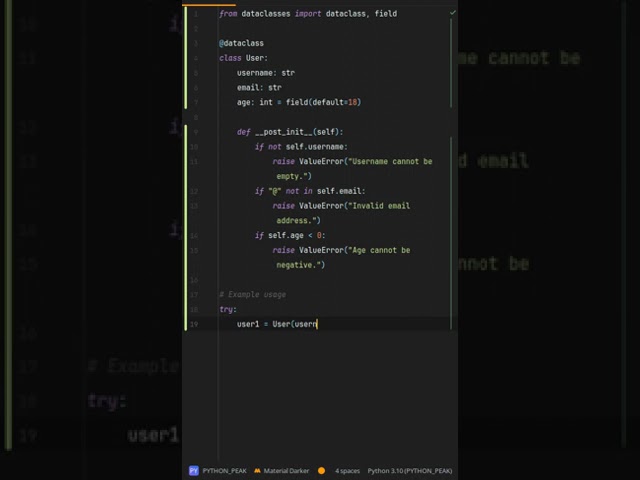Click the import line 'from dataclasses import'
The image size is (640, 480).
click(x=270, y=14)
